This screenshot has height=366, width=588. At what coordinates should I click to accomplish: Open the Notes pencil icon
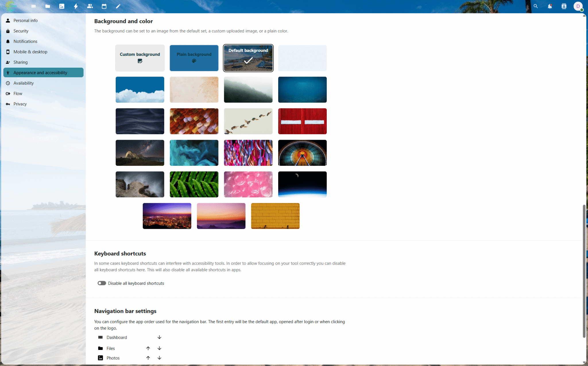point(118,6)
